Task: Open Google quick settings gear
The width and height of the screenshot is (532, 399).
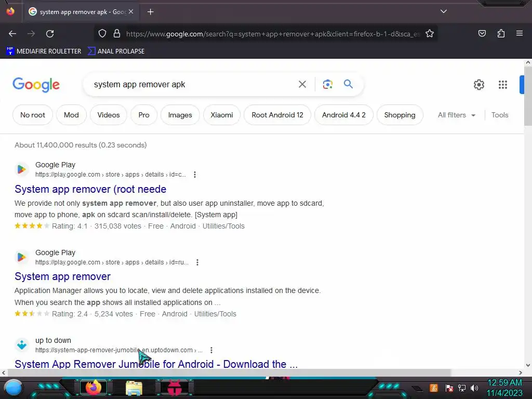Action: [x=478, y=85]
